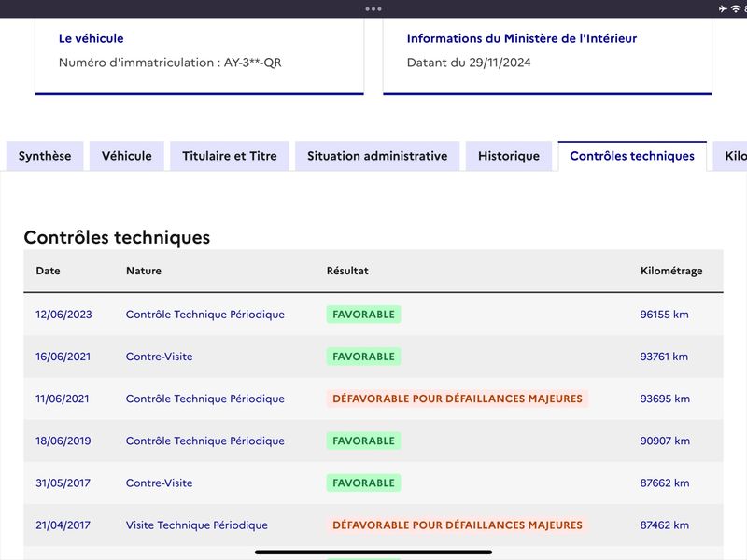Select the date 11/06/2021
The width and height of the screenshot is (747, 560).
[x=62, y=399]
